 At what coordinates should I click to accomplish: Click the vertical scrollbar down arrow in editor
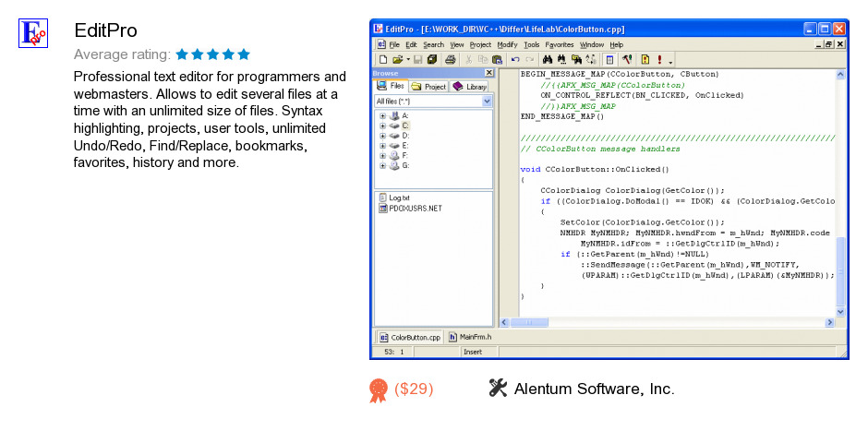pyautogui.click(x=841, y=312)
